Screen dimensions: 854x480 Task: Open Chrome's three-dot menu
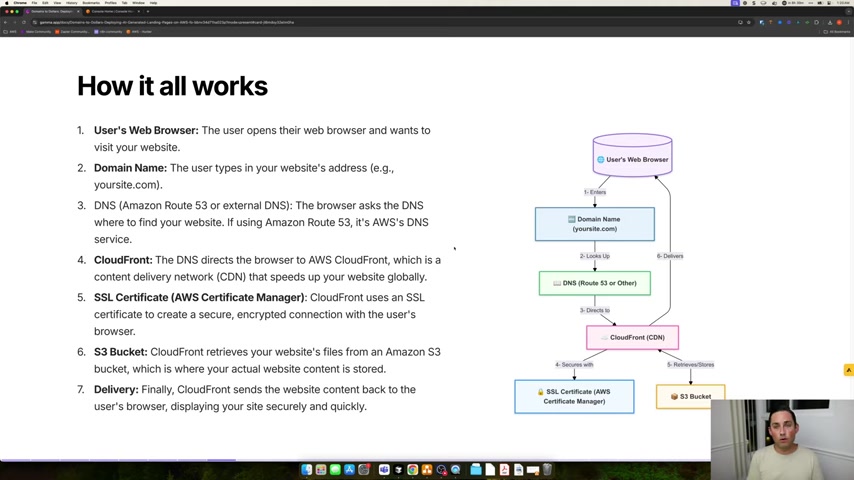[849, 22]
